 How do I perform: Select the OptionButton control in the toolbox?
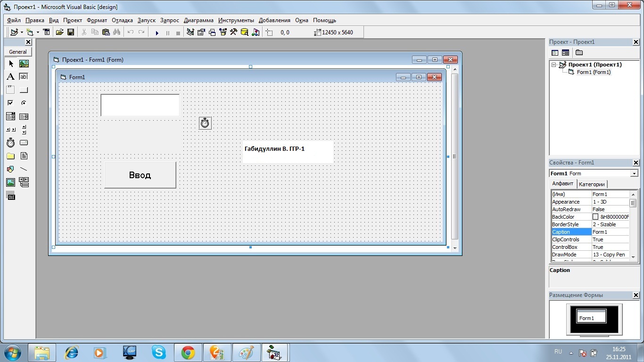24,103
